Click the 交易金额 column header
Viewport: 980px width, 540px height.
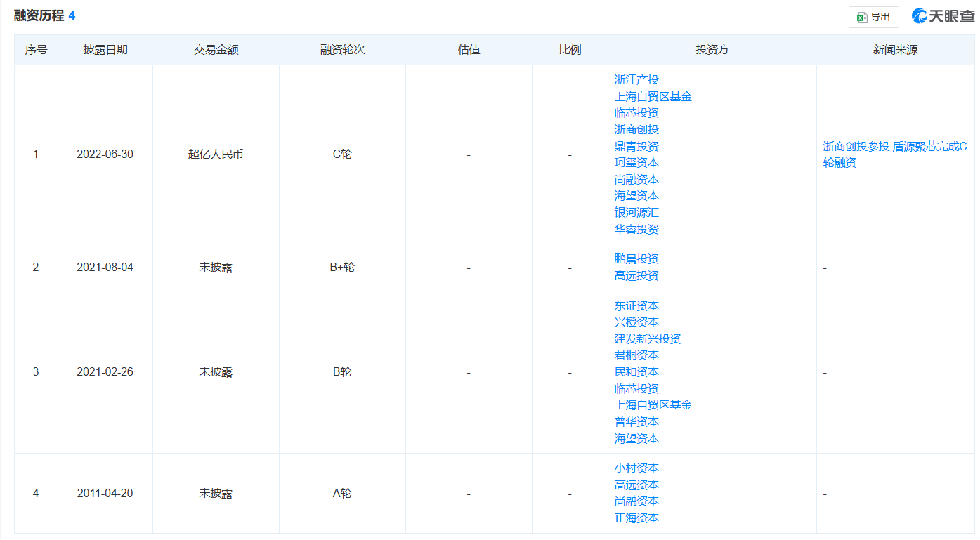point(216,50)
